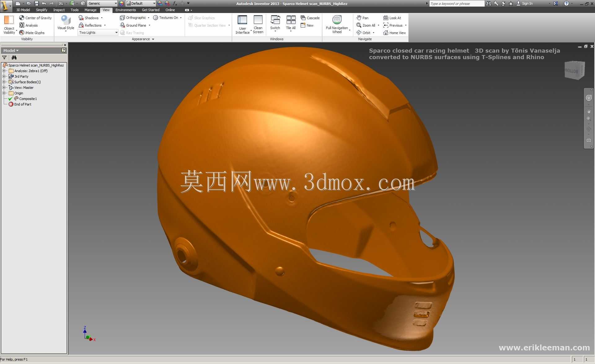Select the Orbit tool
595x364 pixels.
[364, 33]
